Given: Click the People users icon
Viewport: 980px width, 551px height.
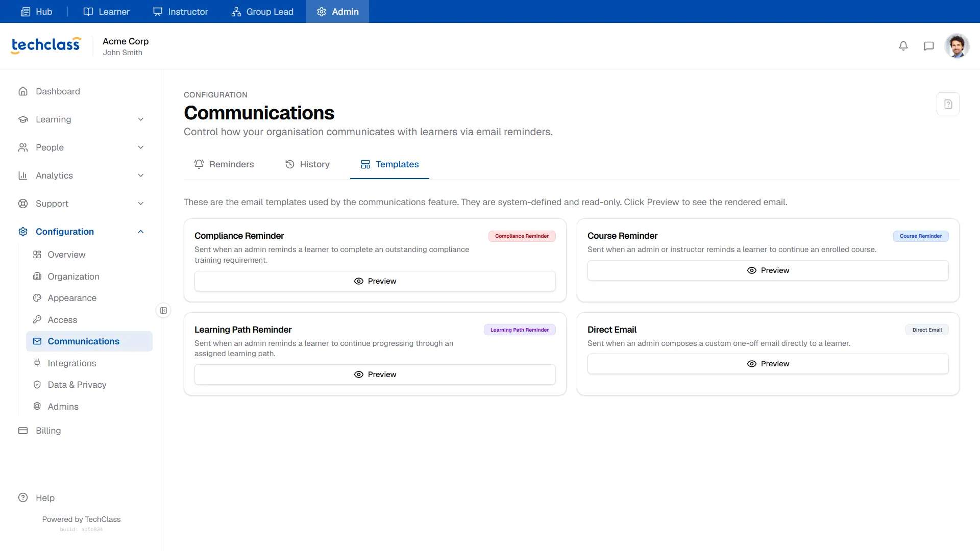Looking at the screenshot, I should pyautogui.click(x=23, y=147).
